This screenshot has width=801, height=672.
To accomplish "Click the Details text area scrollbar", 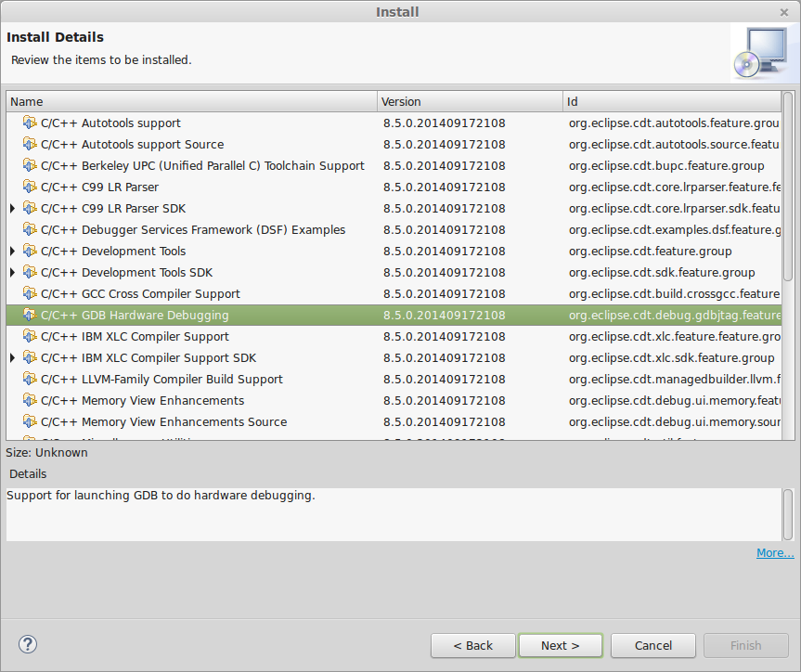I will (x=788, y=514).
